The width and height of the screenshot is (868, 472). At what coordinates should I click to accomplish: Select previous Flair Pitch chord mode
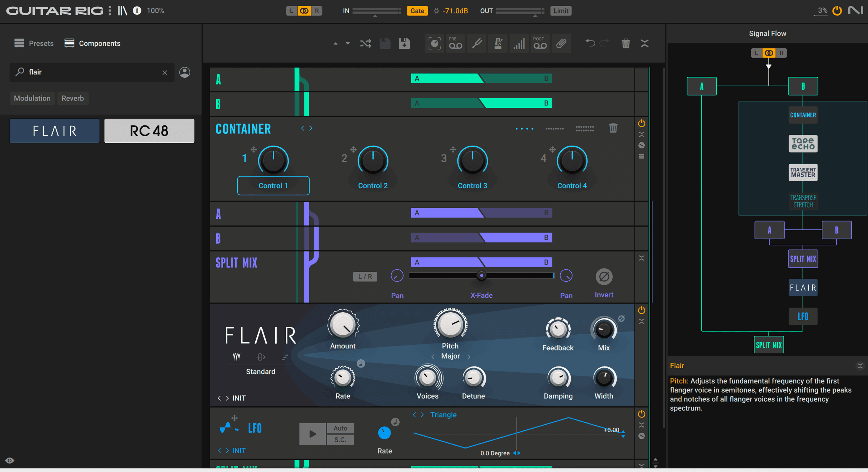pos(433,356)
